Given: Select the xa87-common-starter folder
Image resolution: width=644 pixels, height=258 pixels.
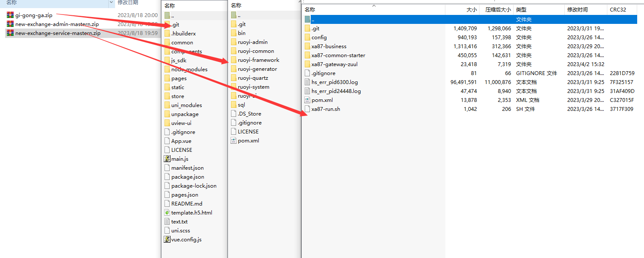Looking at the screenshot, I should click(338, 55).
